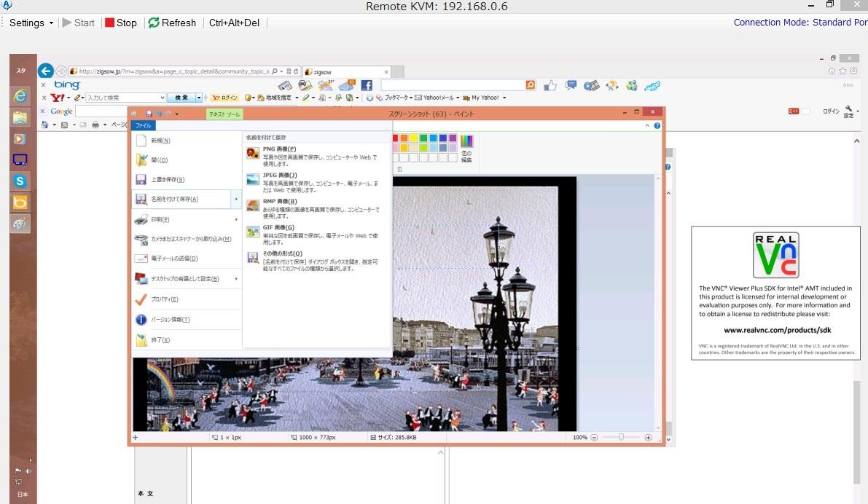The width and height of the screenshot is (868, 504).
Task: Open Internet Explorer from the taskbar
Action: click(x=20, y=95)
